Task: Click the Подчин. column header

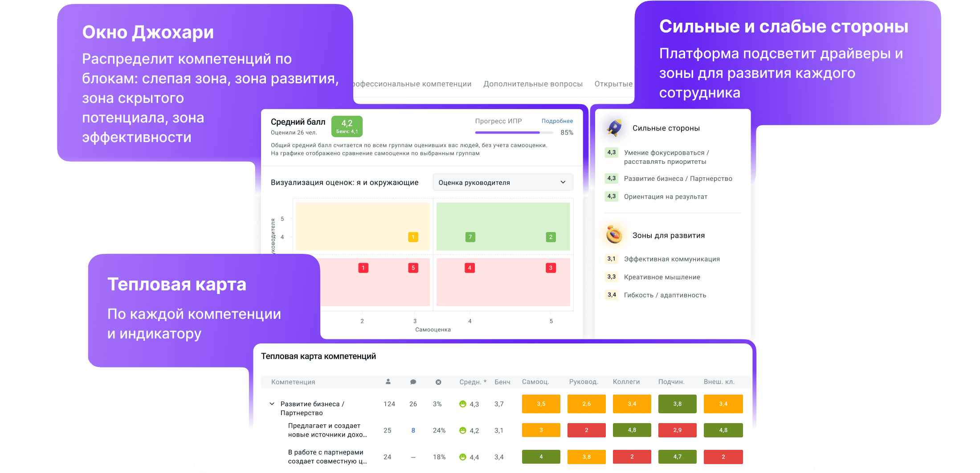Action: click(671, 382)
